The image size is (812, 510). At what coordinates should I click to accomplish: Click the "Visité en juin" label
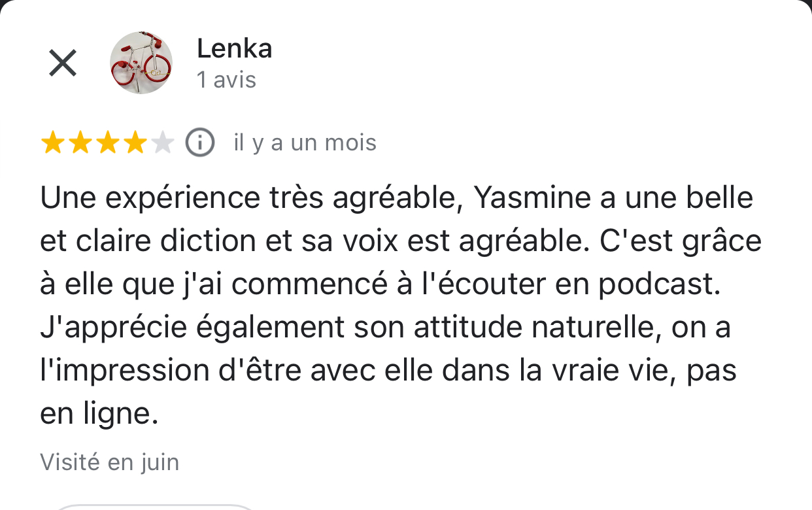(109, 462)
